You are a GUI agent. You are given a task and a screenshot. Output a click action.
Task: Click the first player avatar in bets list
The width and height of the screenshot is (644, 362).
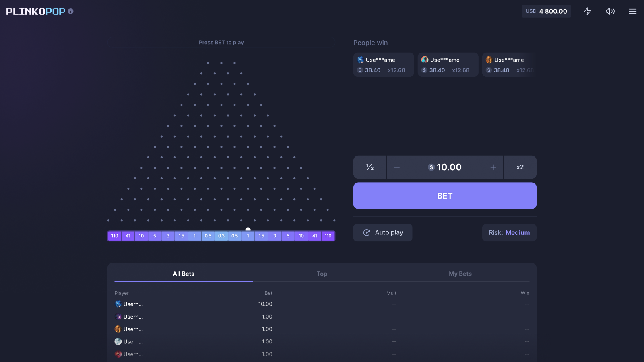point(118,304)
